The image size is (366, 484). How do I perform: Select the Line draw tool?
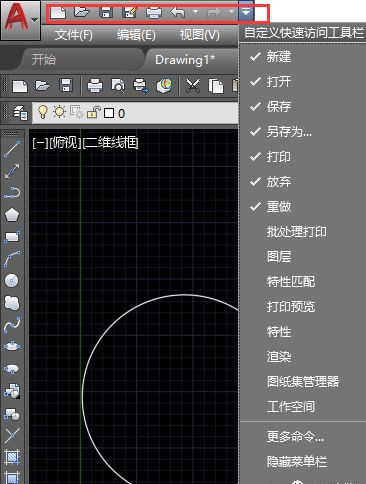tap(12, 149)
